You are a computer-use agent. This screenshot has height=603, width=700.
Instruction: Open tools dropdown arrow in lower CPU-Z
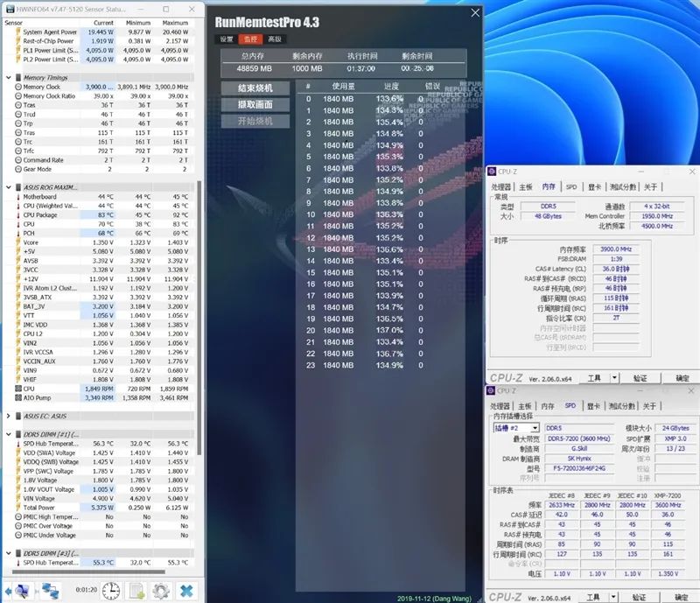(614, 597)
